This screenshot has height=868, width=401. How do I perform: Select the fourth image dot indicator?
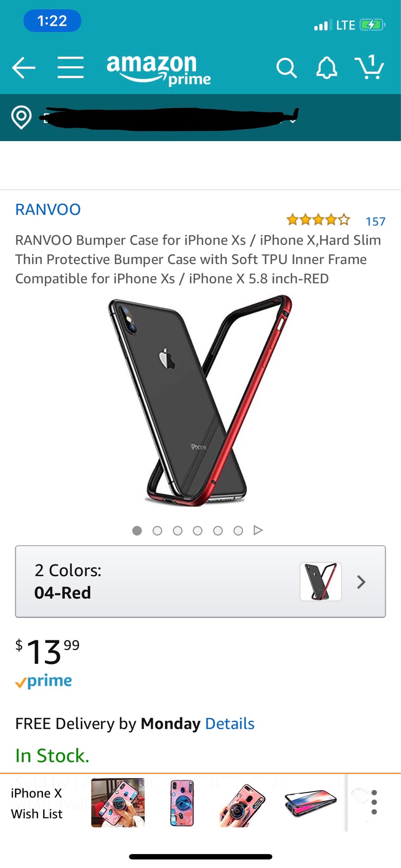coord(198,531)
